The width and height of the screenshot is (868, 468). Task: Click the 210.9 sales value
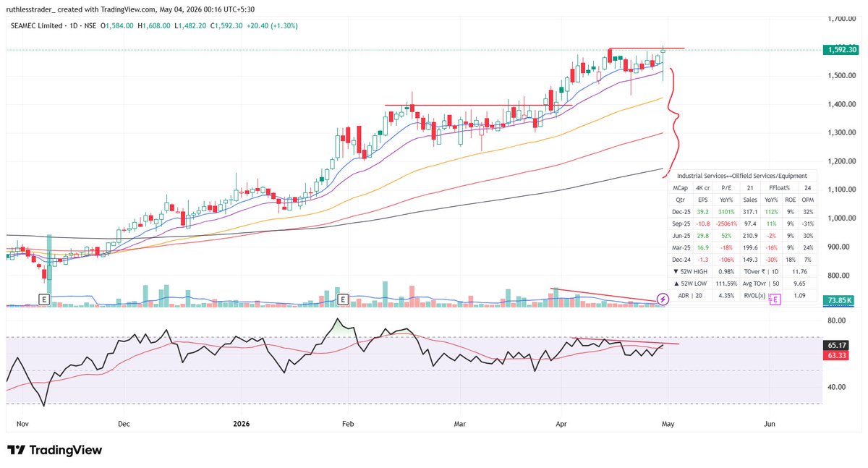750,234
